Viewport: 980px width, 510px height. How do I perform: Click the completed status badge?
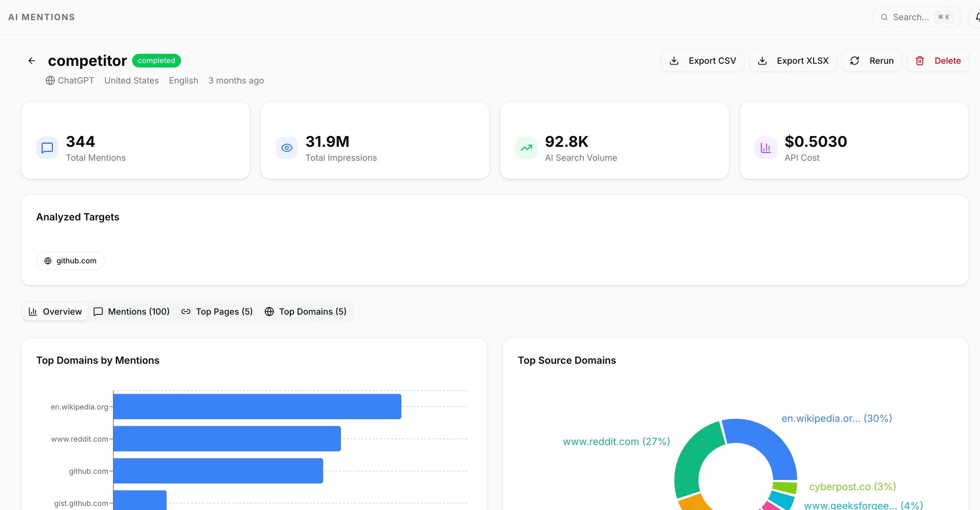tap(156, 60)
